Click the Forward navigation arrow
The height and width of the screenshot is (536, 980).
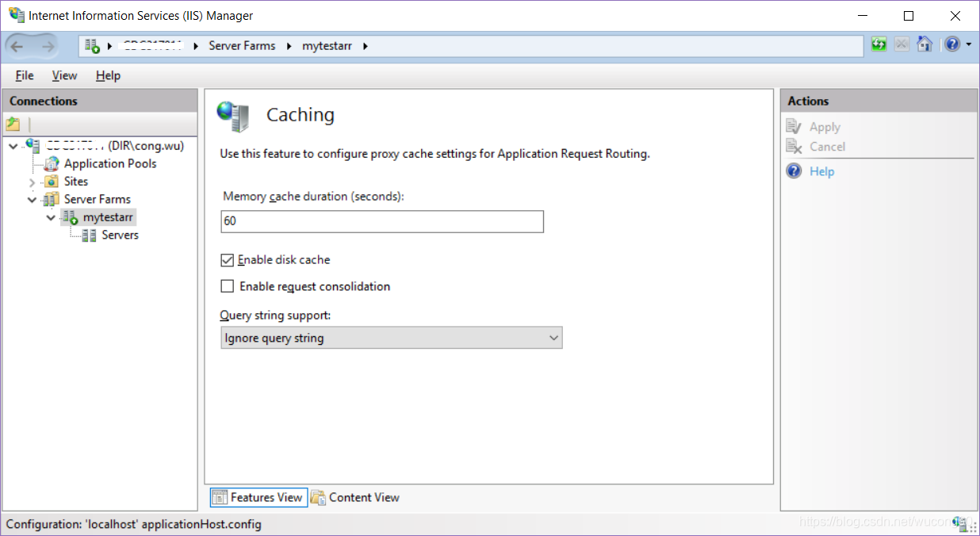click(x=48, y=46)
